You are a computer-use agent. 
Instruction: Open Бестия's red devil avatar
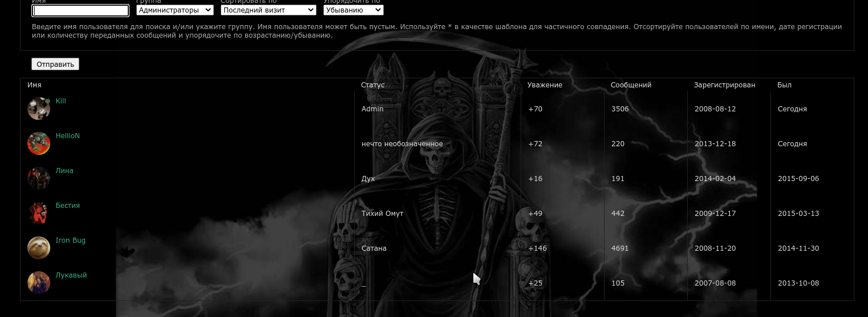click(39, 213)
